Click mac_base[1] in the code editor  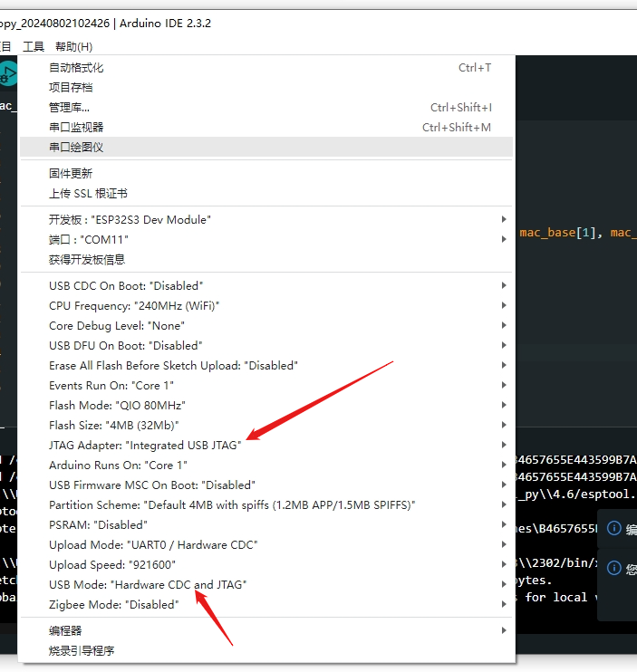tap(557, 233)
